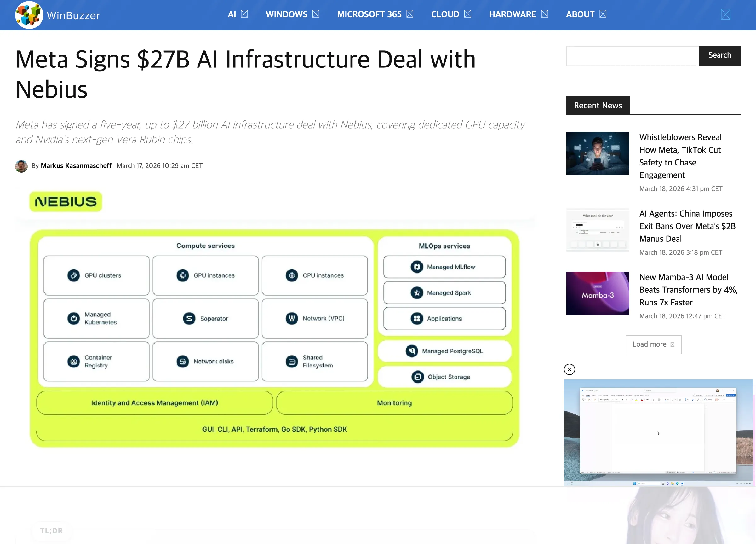Click the Load more button
Image resolution: width=756 pixels, height=544 pixels.
(653, 344)
